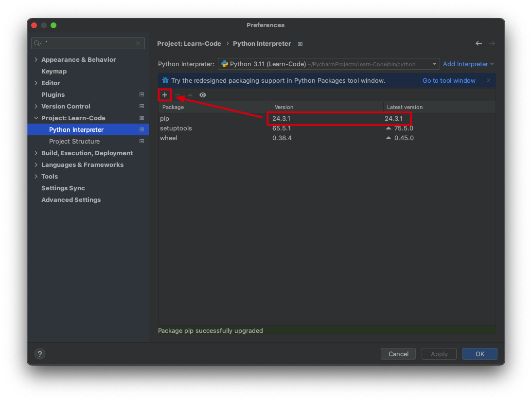Click the minus icon to uninstall package
The width and height of the screenshot is (532, 401).
(x=177, y=95)
